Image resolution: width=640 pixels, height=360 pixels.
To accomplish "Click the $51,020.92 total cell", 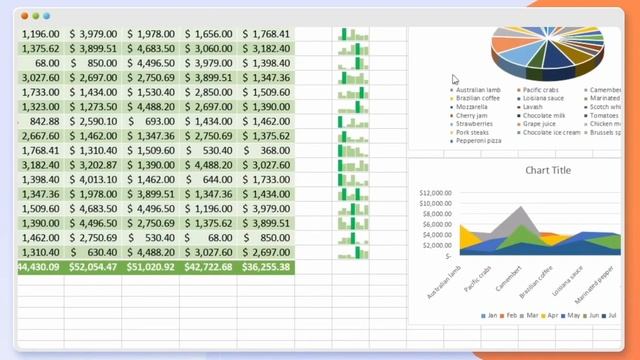I will point(151,267).
